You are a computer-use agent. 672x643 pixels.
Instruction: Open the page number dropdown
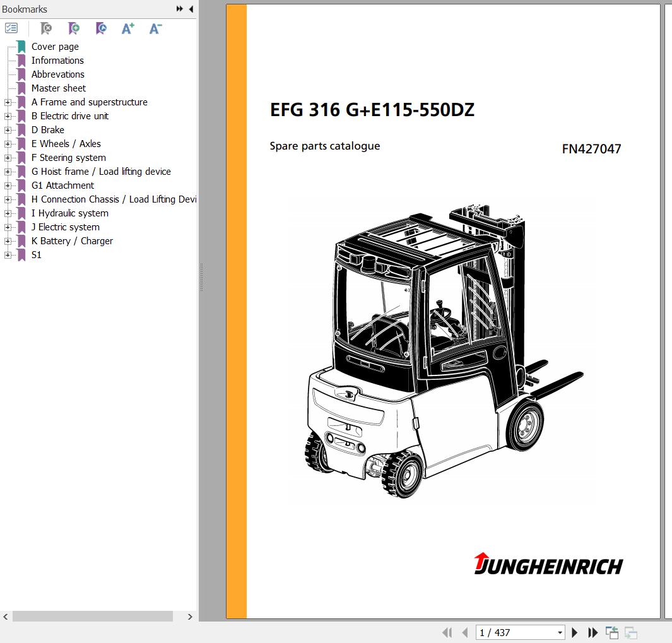[x=560, y=632]
